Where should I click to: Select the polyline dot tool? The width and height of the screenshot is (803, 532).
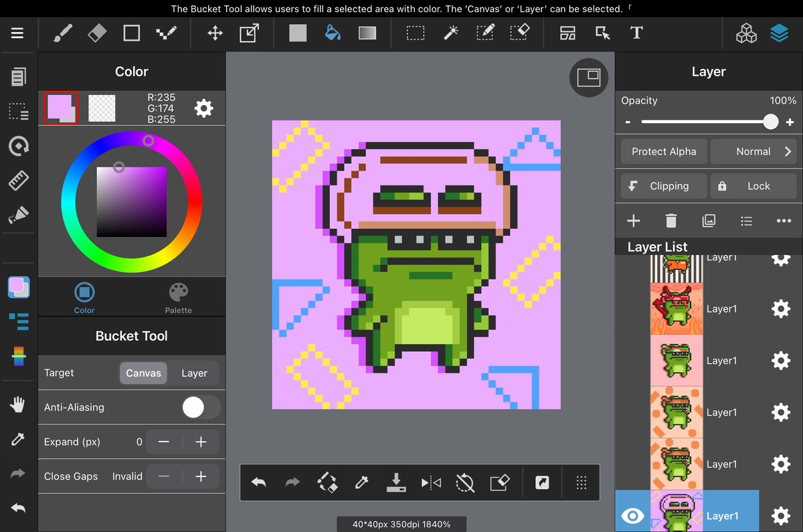[x=166, y=33]
